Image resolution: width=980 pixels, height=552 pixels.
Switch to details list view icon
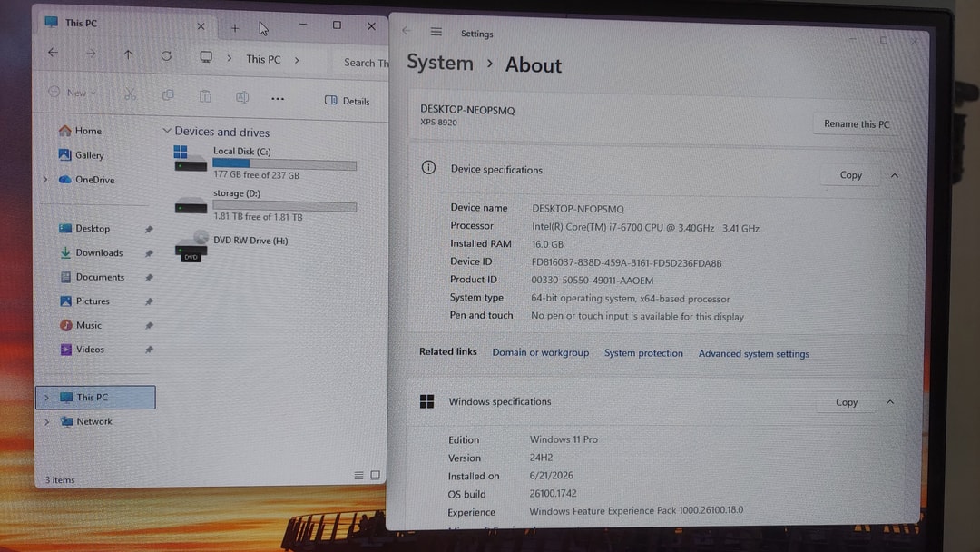(x=358, y=475)
